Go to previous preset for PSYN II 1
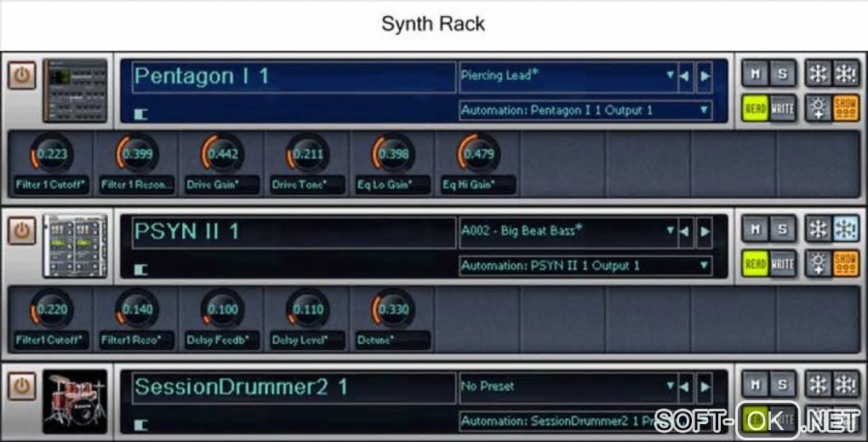Image resolution: width=868 pixels, height=442 pixels. pos(685,231)
